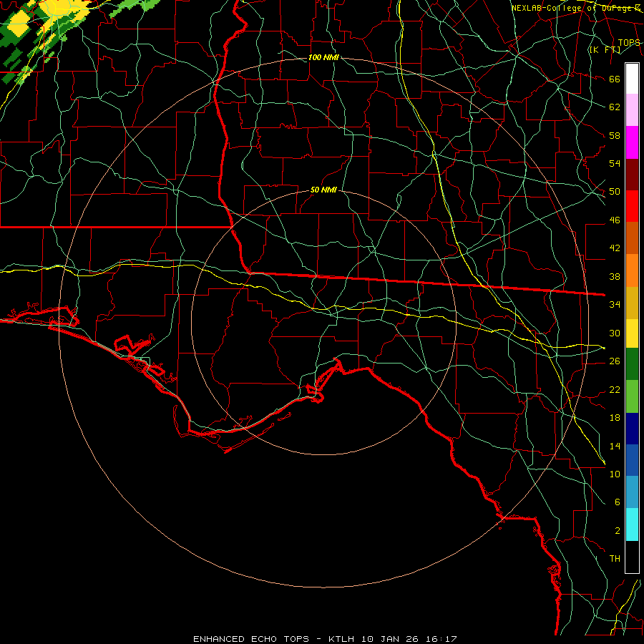
Task: Click the legend value '10'
Action: point(615,474)
